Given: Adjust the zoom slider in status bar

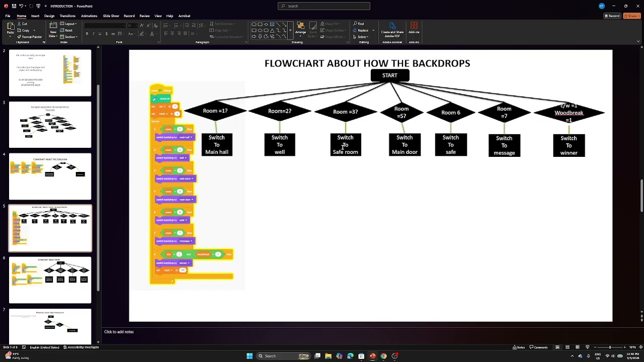Looking at the screenshot, I should coord(610,347).
